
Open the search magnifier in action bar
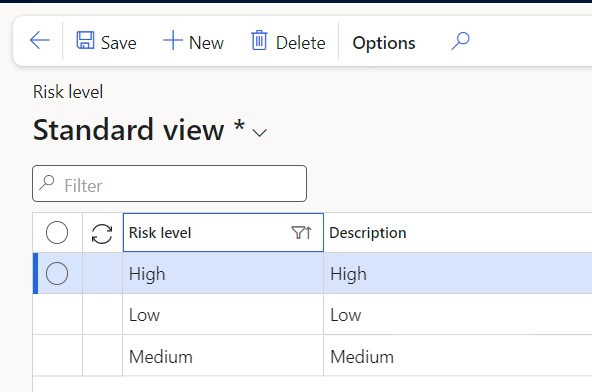click(460, 41)
